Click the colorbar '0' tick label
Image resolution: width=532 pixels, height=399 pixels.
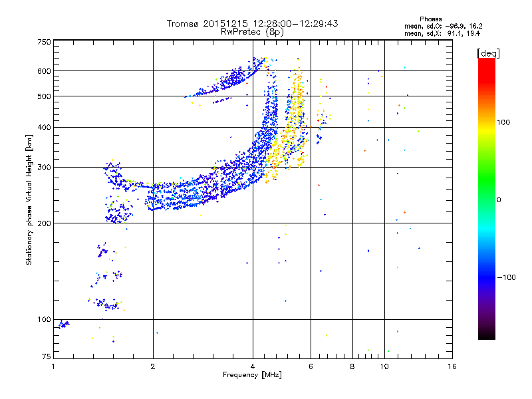coord(498,200)
